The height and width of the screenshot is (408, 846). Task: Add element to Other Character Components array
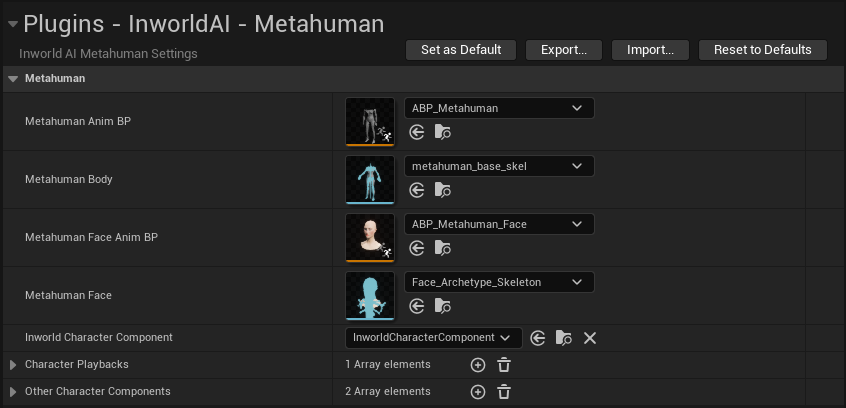coord(477,392)
